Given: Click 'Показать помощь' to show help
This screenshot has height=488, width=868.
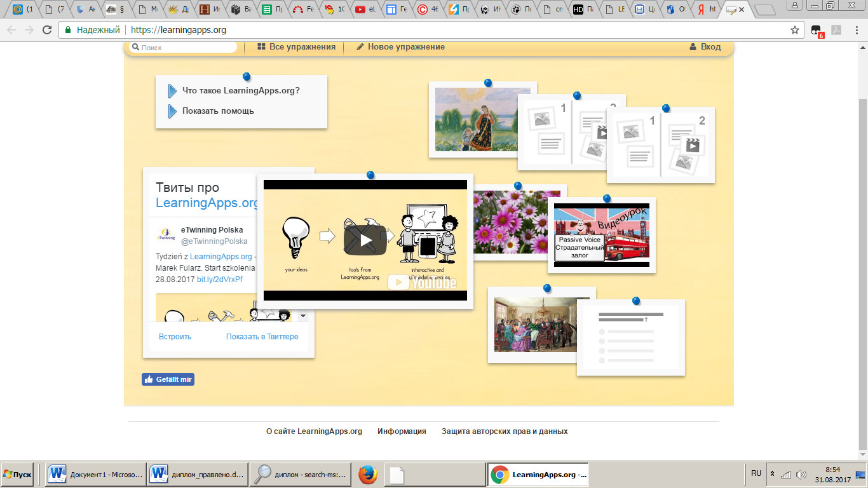Looking at the screenshot, I should pos(218,111).
